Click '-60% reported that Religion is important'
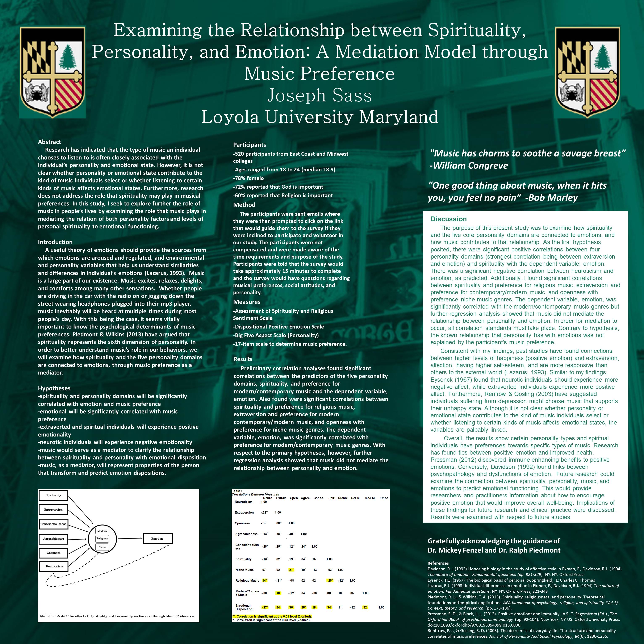This screenshot has height=644, width=644. 283,196
